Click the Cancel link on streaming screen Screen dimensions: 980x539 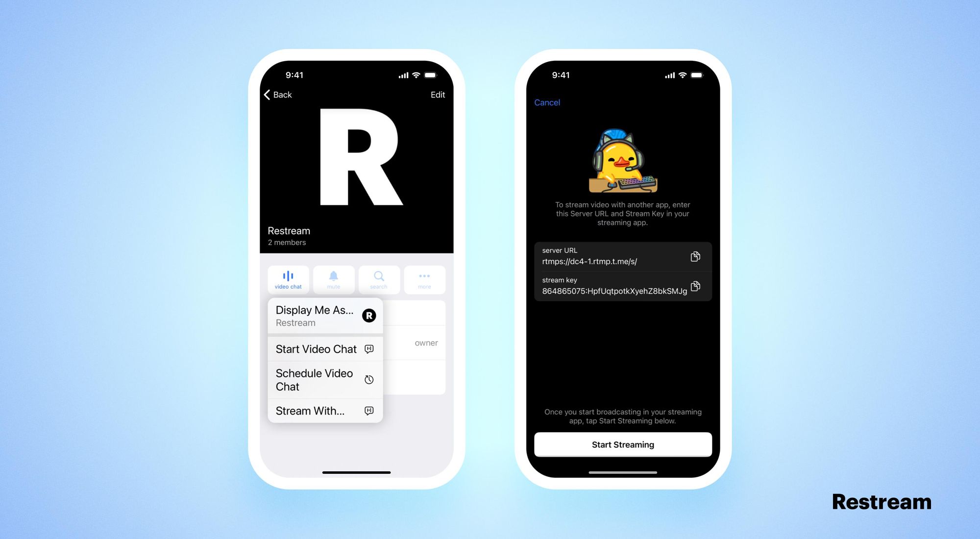pos(547,102)
